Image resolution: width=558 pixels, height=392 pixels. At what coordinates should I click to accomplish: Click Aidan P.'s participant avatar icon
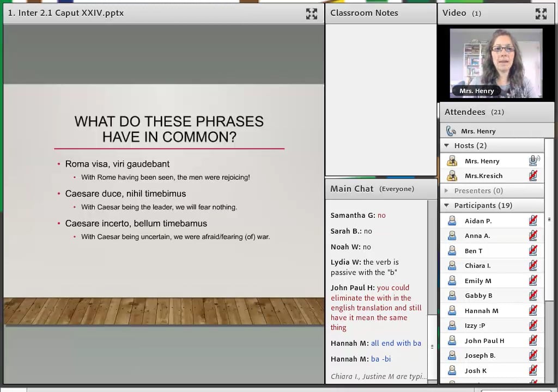(x=452, y=220)
